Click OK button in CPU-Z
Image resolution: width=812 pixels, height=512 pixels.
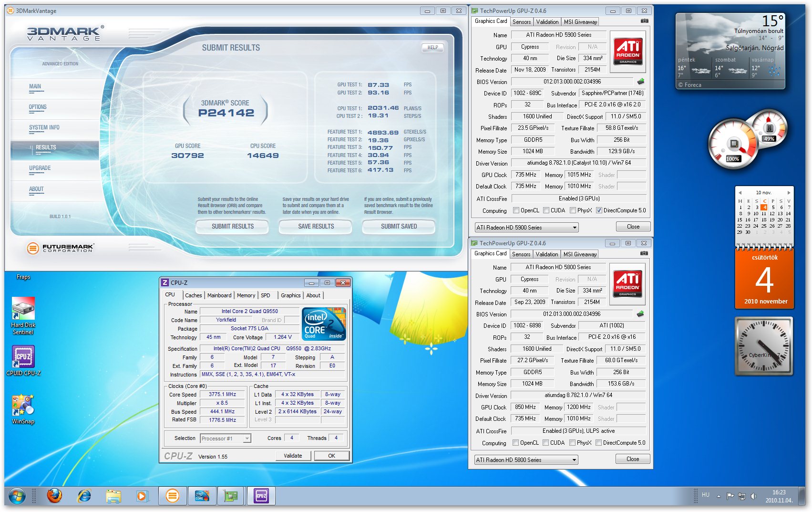click(x=331, y=456)
